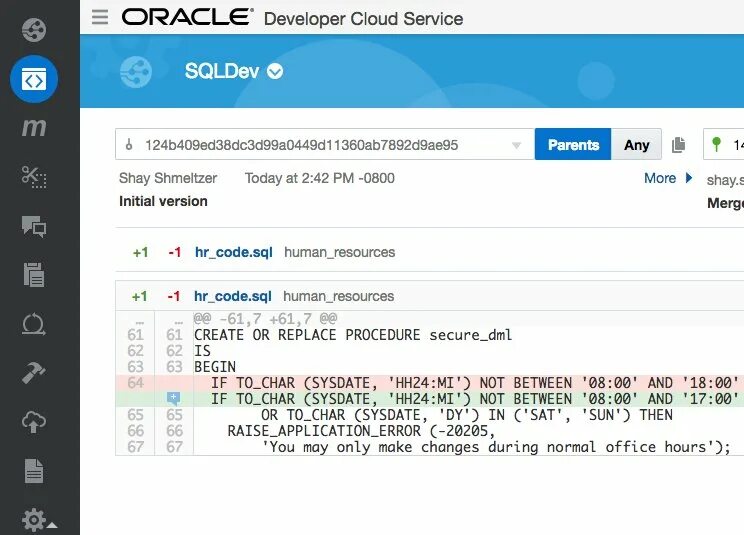Open the project home globe icon in sidebar

pyautogui.click(x=34, y=30)
